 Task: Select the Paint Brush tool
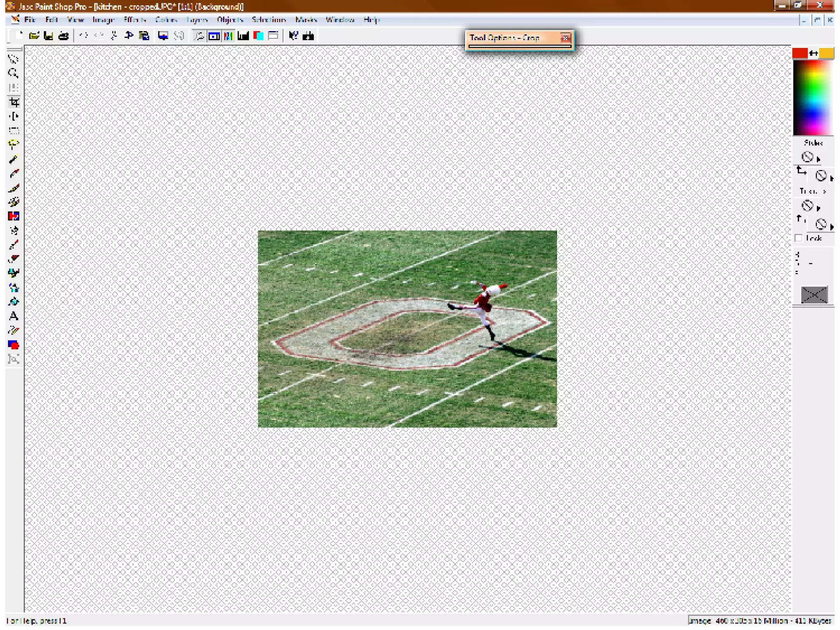(14, 187)
